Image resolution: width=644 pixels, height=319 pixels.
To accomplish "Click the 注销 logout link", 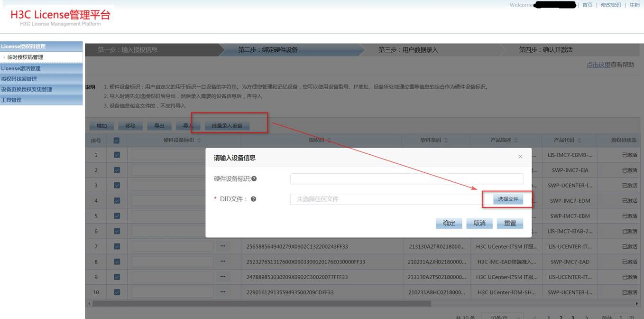I will [635, 5].
